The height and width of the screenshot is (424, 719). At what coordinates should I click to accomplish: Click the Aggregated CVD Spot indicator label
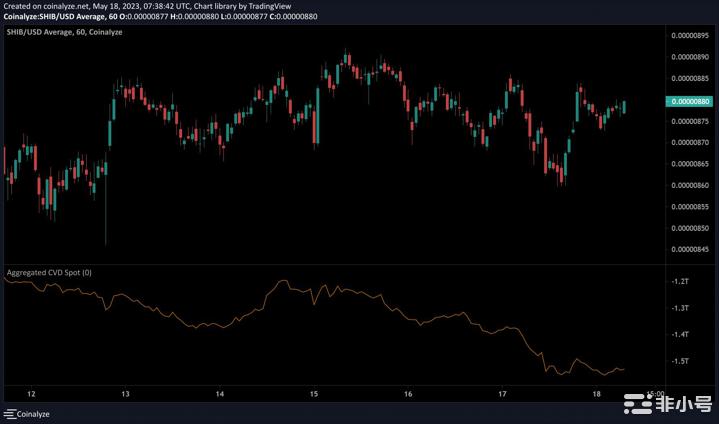click(50, 272)
